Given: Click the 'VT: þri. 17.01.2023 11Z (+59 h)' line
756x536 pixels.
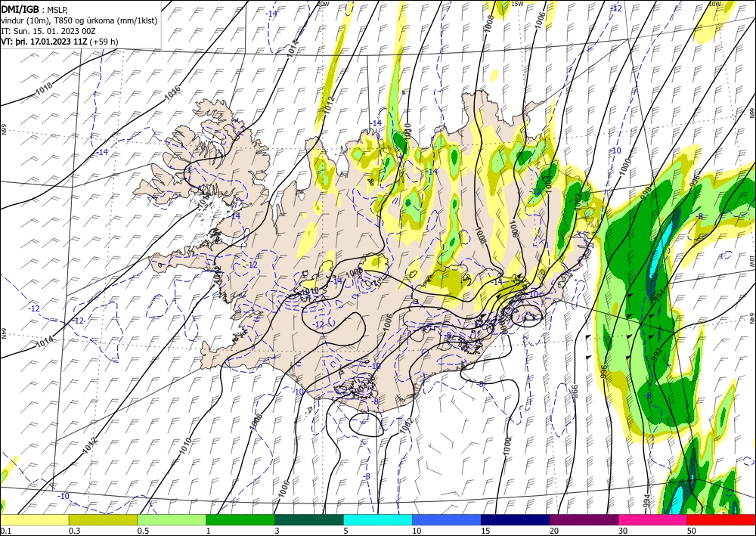Looking at the screenshot, I should click(x=59, y=42).
